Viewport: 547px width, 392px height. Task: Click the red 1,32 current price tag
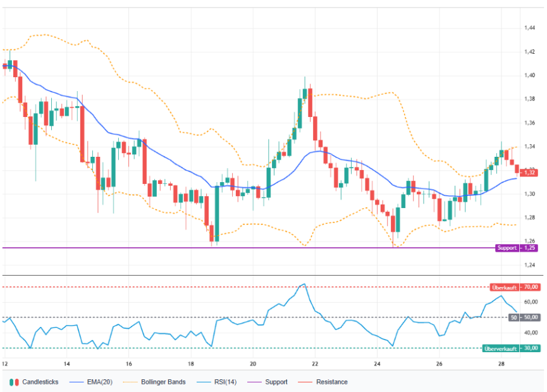pyautogui.click(x=529, y=172)
